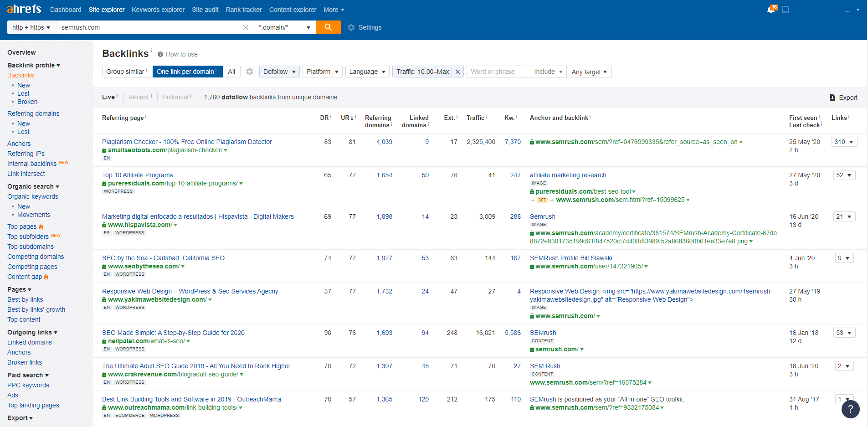Open the More menu
Image resolution: width=868 pixels, height=427 pixels.
[334, 10]
